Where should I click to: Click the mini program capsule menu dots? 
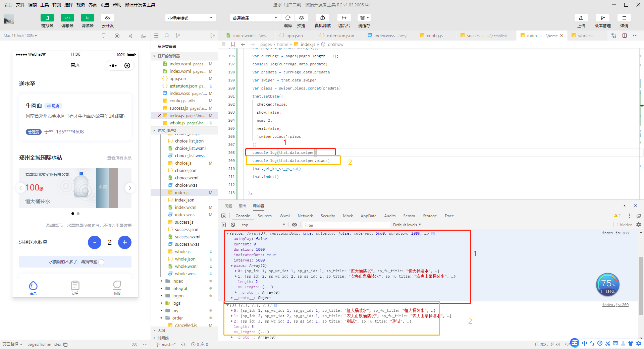pyautogui.click(x=113, y=66)
